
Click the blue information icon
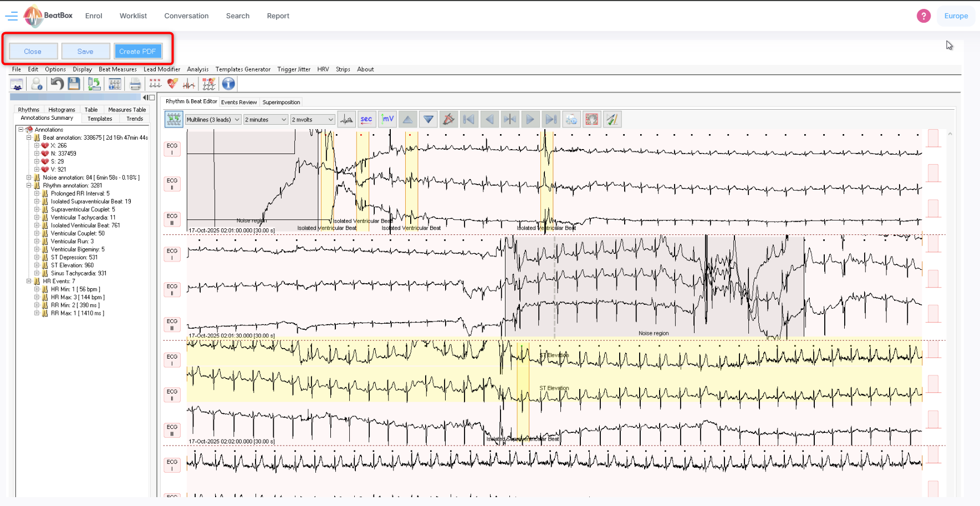[x=228, y=84]
